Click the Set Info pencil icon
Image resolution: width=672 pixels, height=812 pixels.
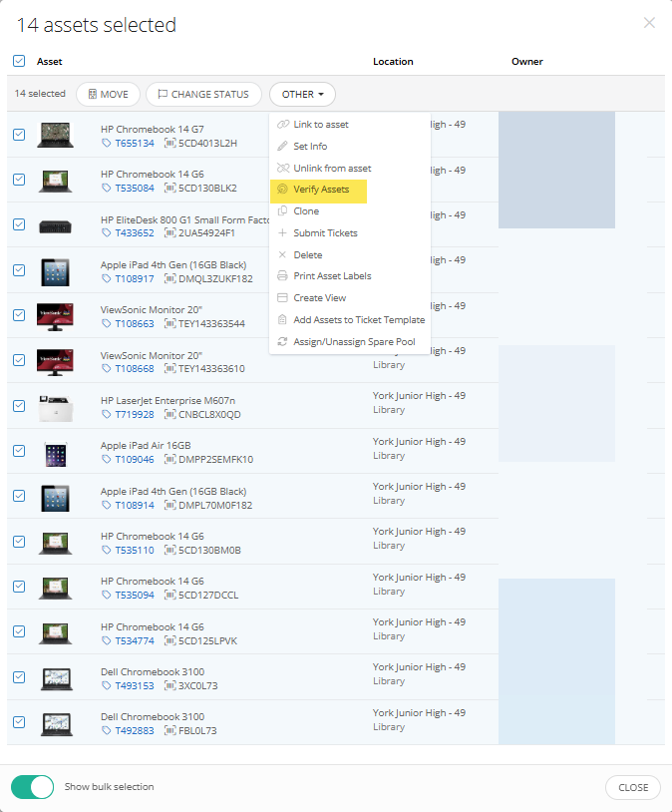coord(283,147)
